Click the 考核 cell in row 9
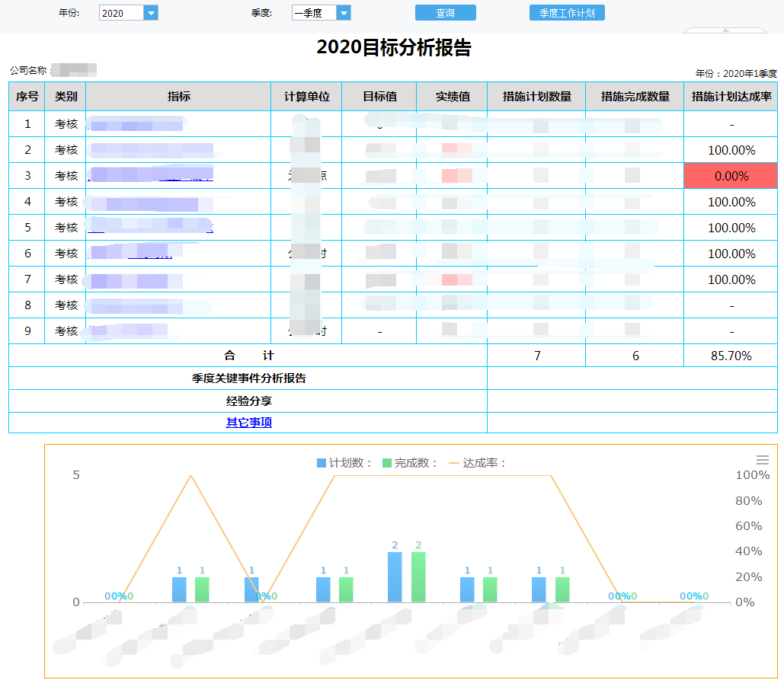The width and height of the screenshot is (784, 680). tap(66, 330)
